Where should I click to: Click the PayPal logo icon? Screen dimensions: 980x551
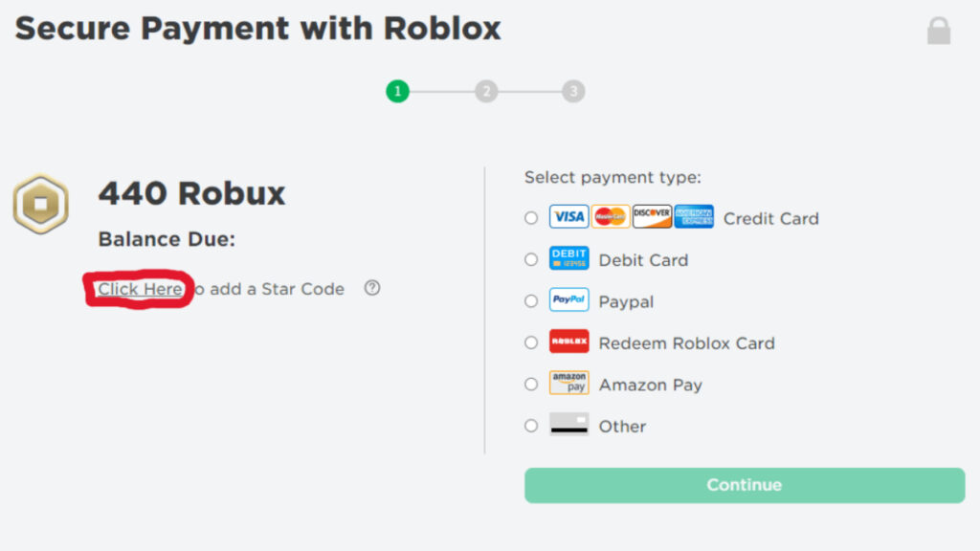pyautogui.click(x=569, y=300)
